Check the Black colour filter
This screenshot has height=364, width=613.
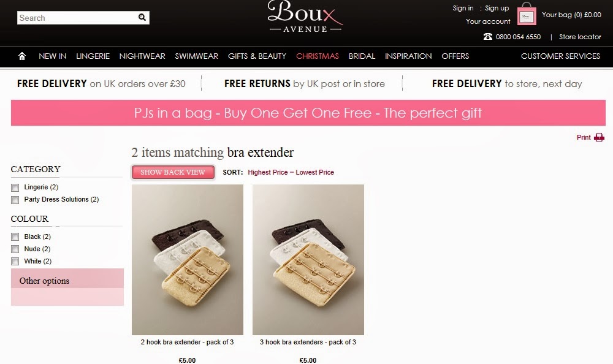pos(15,237)
